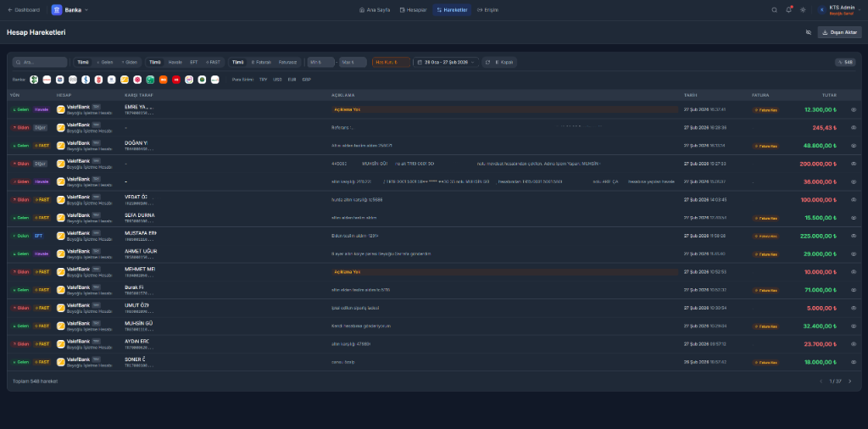
Task: Expand the date range picker
Action: click(x=445, y=62)
